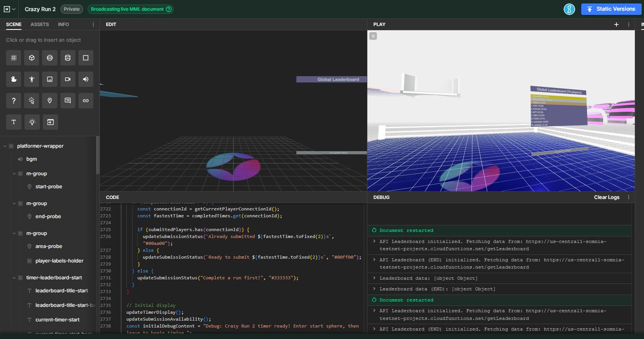Expand the 'Leaderboard data: [object Object]' log entry
Screen dimensions: 644x339
[374, 278]
